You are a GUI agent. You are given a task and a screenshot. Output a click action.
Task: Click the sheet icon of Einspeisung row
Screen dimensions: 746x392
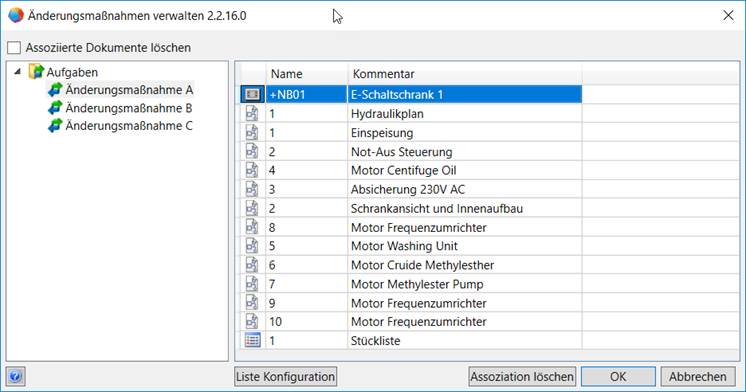pos(252,132)
